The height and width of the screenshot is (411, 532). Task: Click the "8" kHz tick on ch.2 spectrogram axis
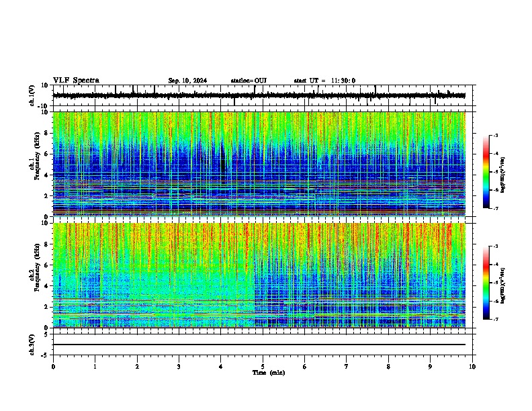(x=46, y=244)
